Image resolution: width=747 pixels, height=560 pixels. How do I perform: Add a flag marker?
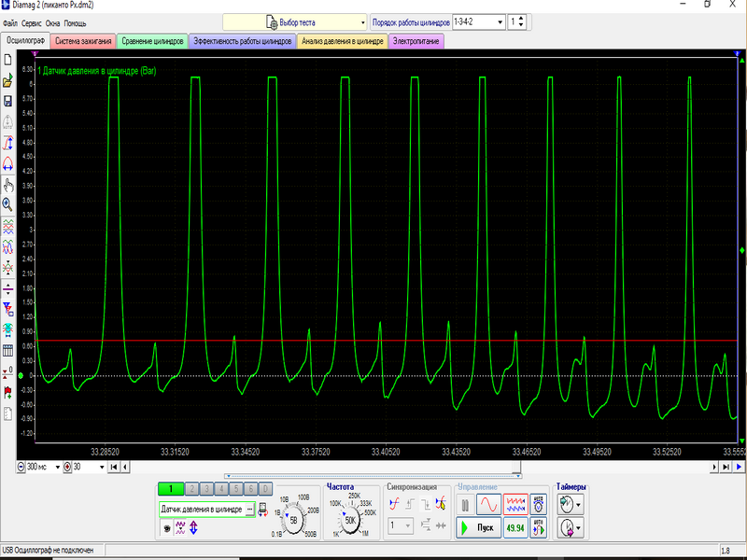[7, 393]
